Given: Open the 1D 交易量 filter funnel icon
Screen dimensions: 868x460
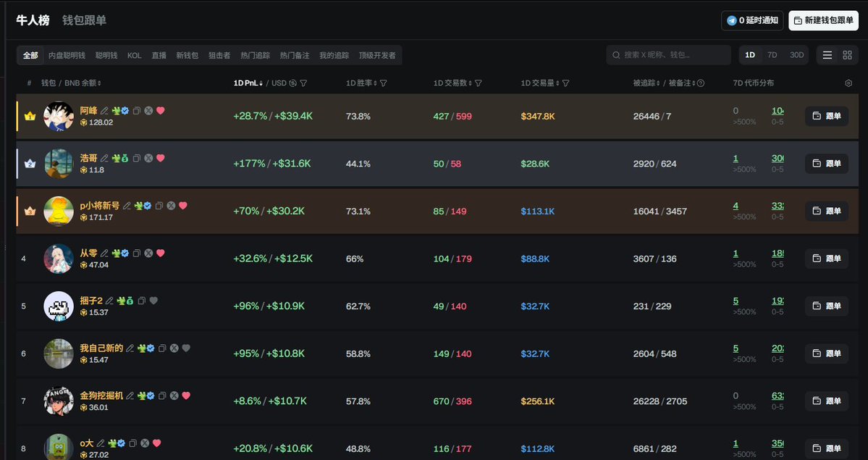Looking at the screenshot, I should tap(565, 83).
